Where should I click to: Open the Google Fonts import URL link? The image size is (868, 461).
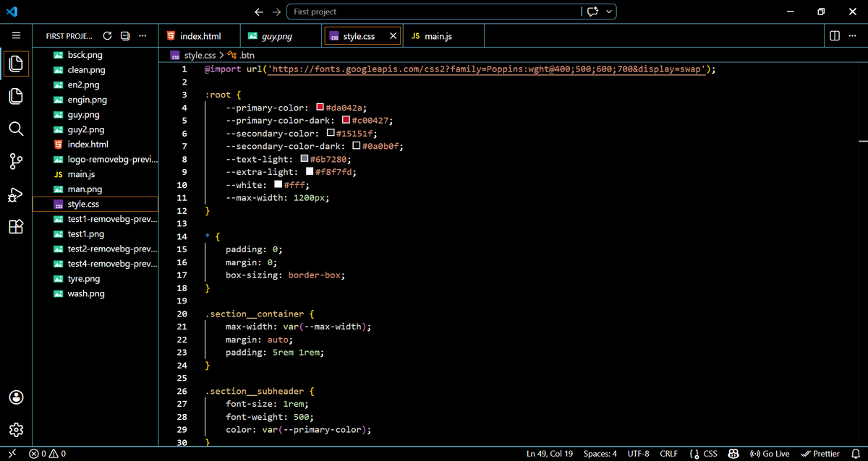tap(485, 69)
